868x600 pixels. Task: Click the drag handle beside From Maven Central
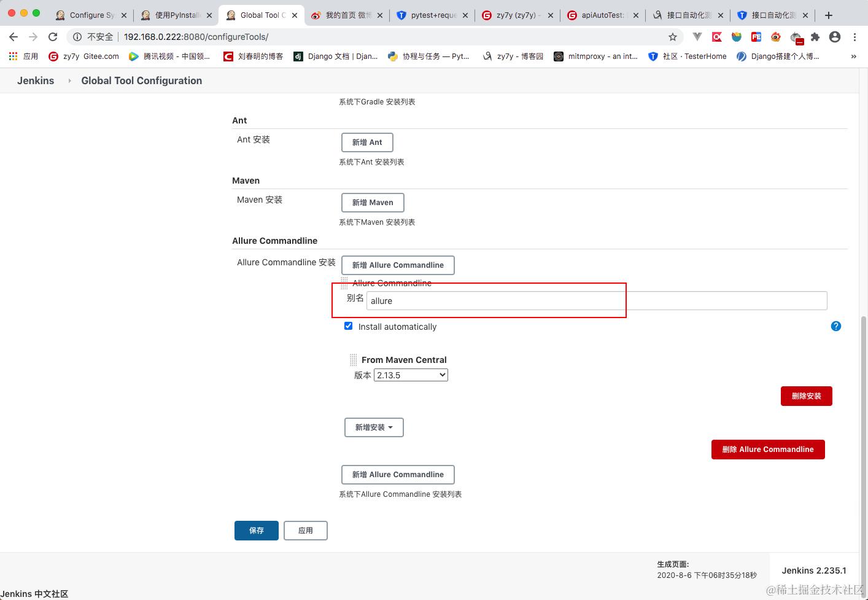[x=353, y=360]
